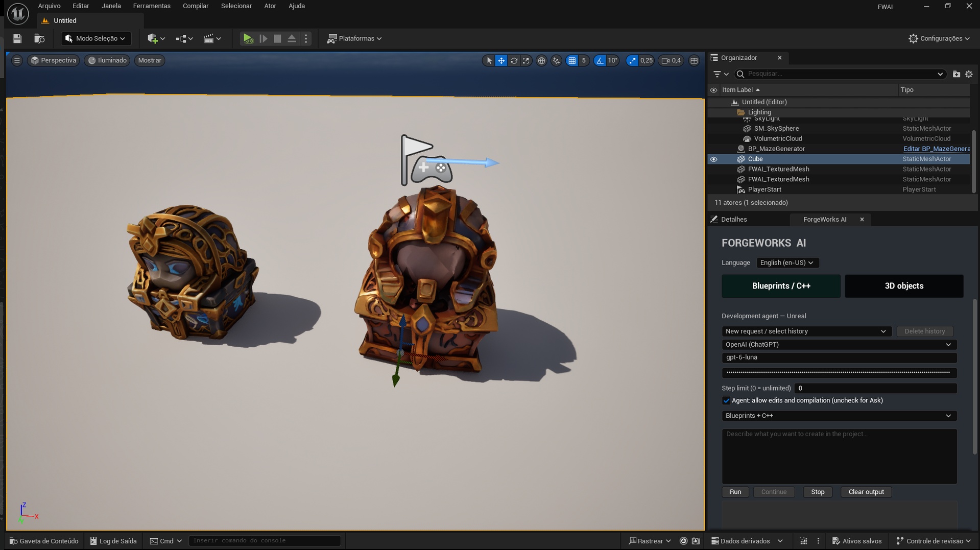Click the viewport layout maximize icon
Viewport: 980px width, 550px height.
[x=694, y=60]
